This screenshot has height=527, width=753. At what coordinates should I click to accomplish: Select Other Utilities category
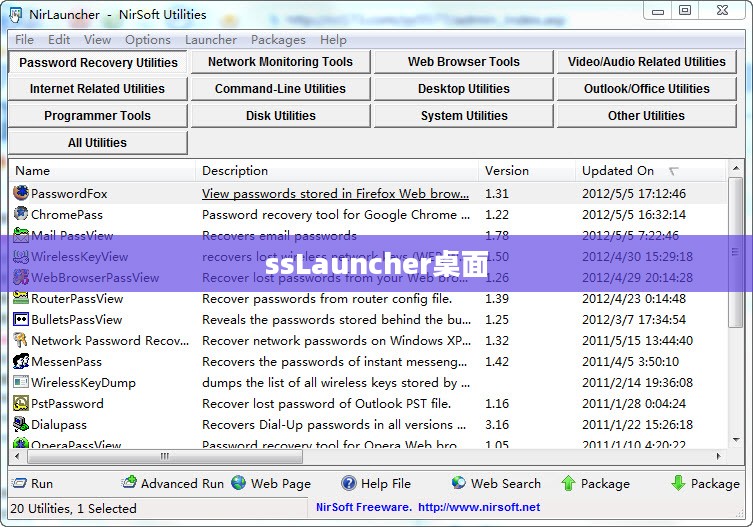tap(646, 116)
